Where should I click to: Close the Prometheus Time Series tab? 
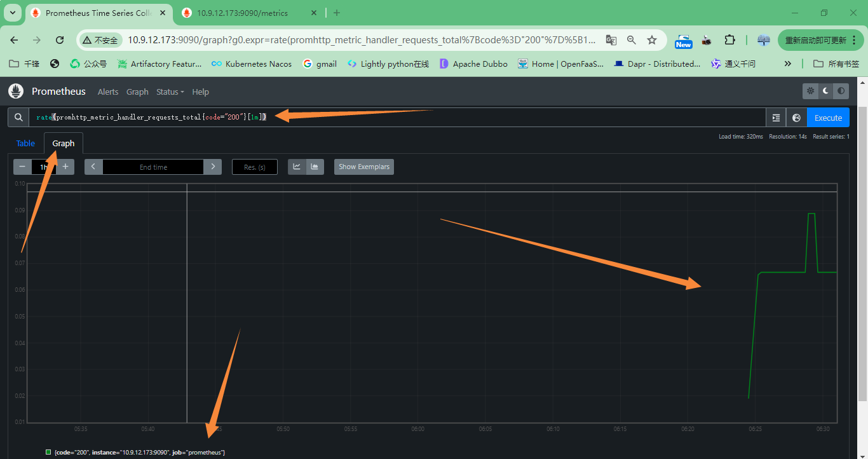[161, 13]
